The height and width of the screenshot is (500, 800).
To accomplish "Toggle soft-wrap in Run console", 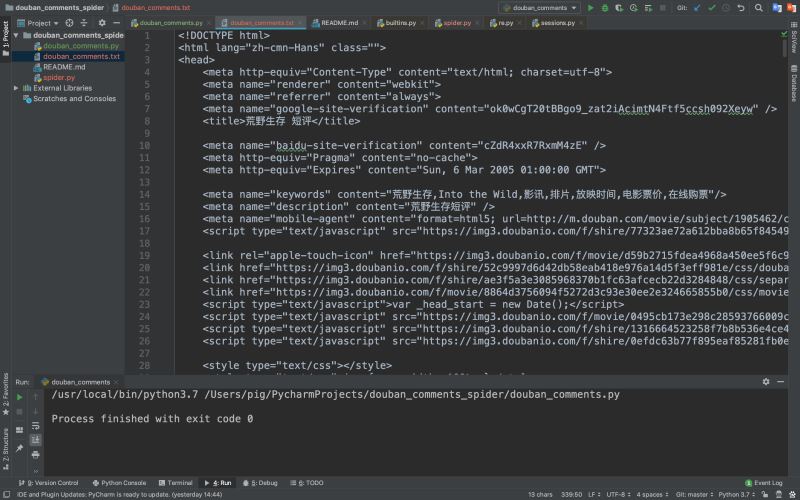I will [35, 426].
